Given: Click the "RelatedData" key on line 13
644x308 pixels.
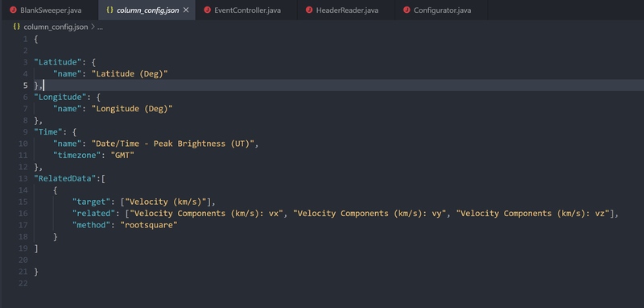Looking at the screenshot, I should tap(65, 178).
